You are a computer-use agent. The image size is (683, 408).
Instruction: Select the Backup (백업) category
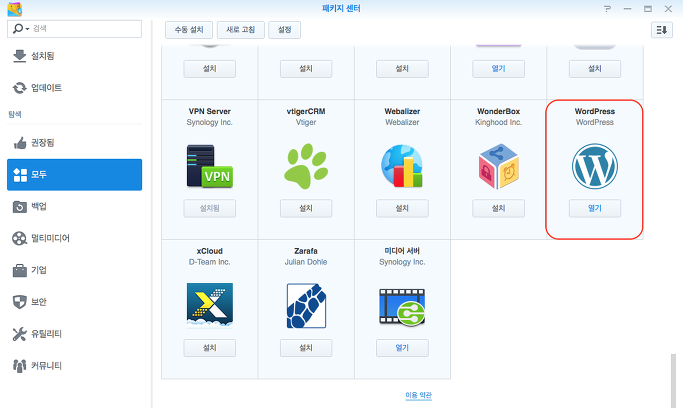(74, 206)
